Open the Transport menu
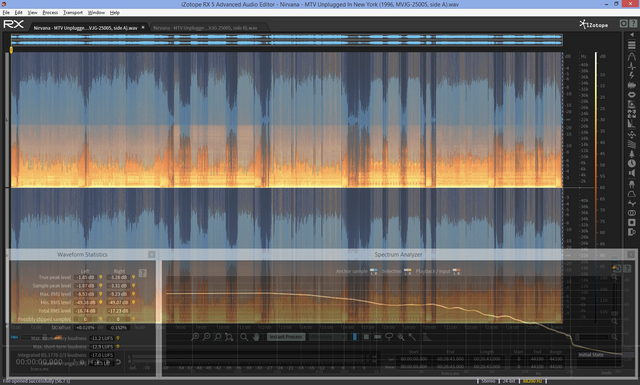This screenshot has width=640, height=385. [x=73, y=13]
